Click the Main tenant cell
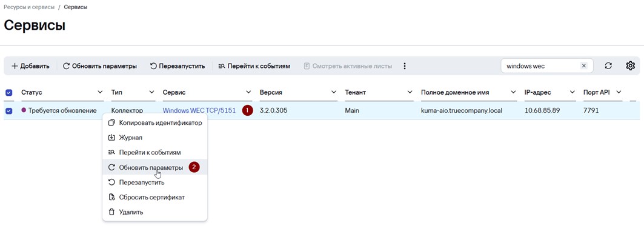 (x=353, y=110)
